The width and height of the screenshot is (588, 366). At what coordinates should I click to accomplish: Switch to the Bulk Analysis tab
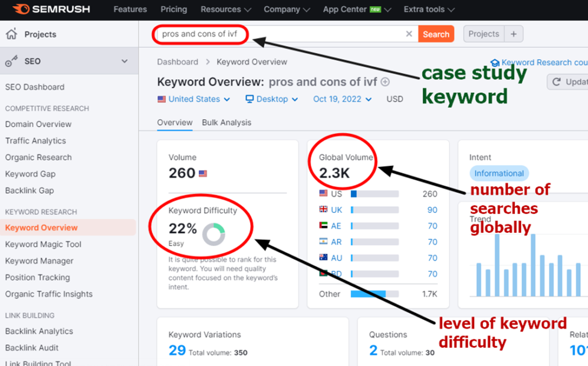pos(226,122)
